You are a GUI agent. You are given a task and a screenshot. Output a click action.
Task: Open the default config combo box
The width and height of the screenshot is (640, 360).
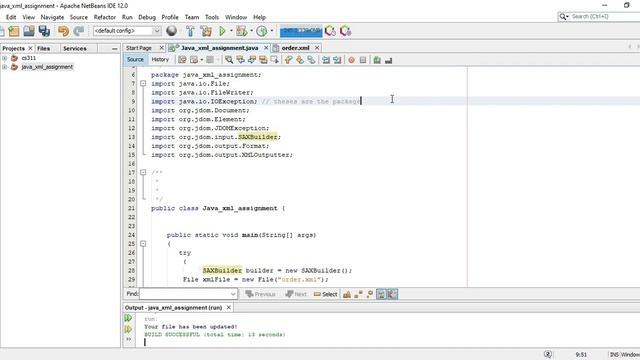pos(127,31)
